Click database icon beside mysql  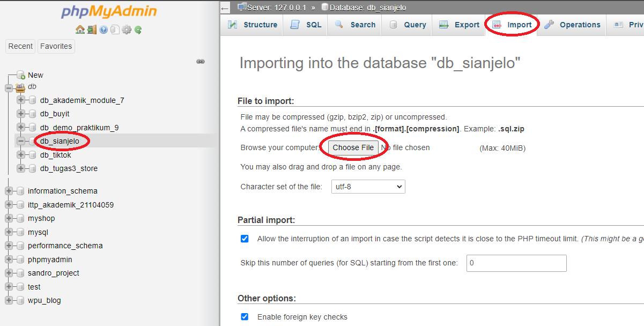coord(20,232)
